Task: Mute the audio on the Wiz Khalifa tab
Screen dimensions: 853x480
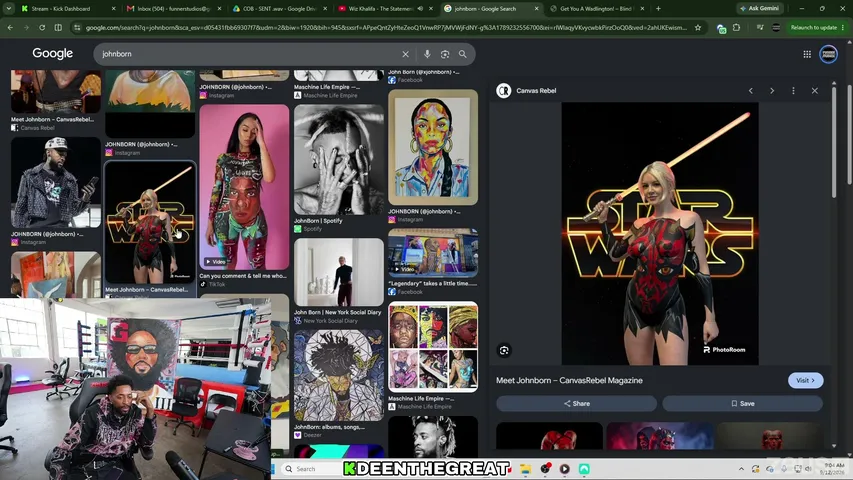Action: click(x=420, y=9)
